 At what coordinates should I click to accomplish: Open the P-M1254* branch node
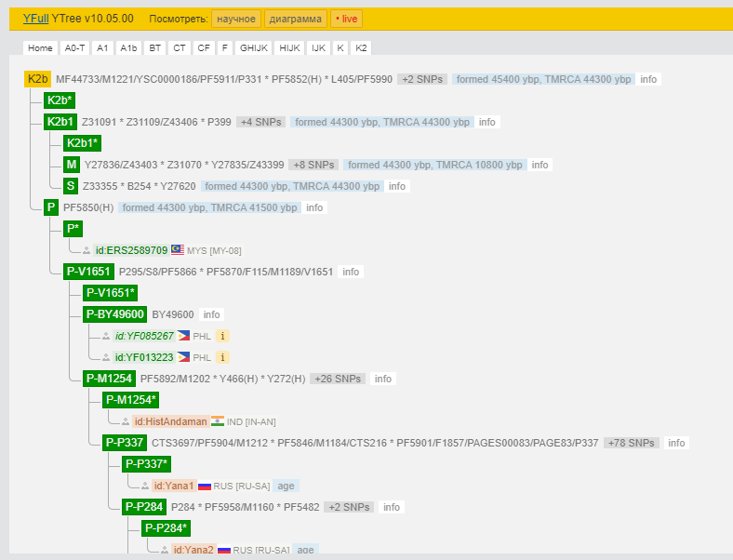point(131,400)
